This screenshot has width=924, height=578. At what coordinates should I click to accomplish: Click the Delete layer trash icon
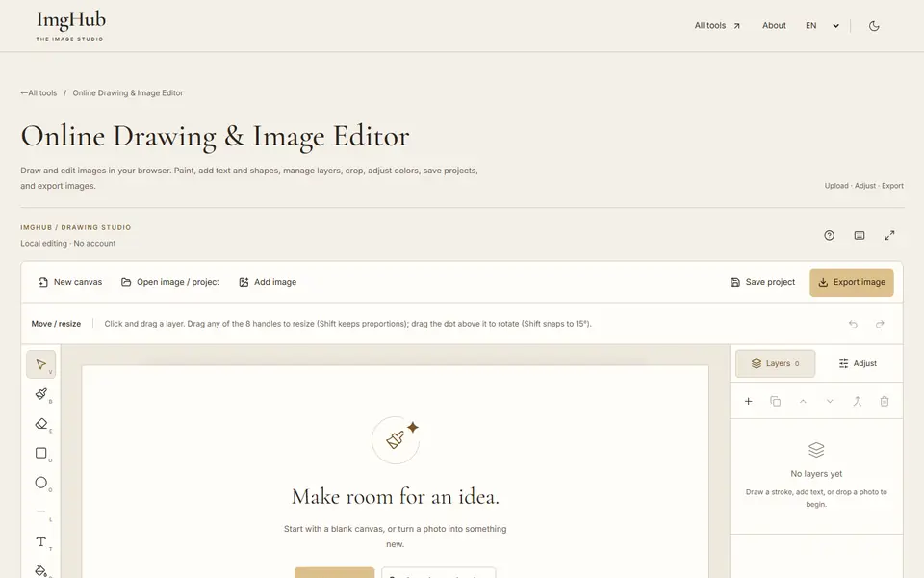[885, 401]
